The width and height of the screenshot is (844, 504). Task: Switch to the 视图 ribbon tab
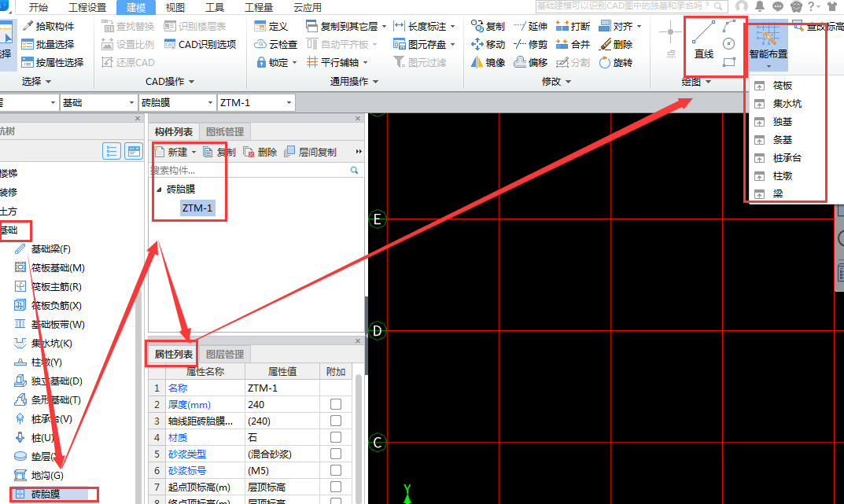click(x=175, y=8)
